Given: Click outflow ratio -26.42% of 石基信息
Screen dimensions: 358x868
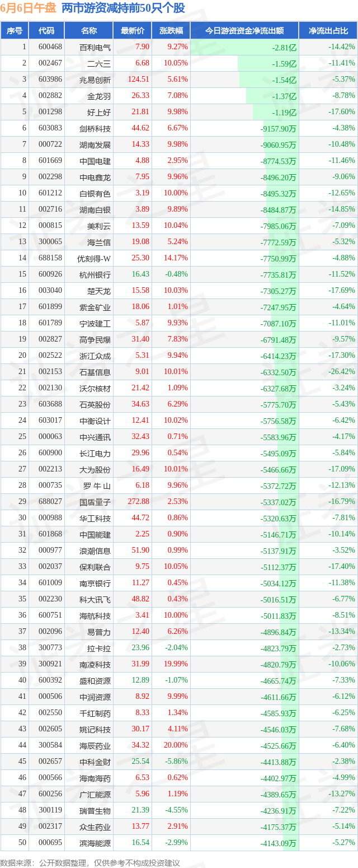Looking at the screenshot, I should pos(341,371).
